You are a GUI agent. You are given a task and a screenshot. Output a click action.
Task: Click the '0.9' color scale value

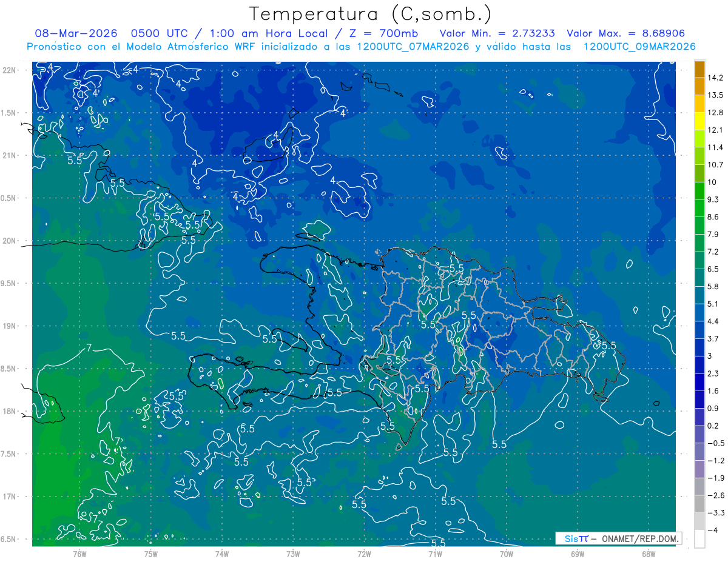[713, 409]
